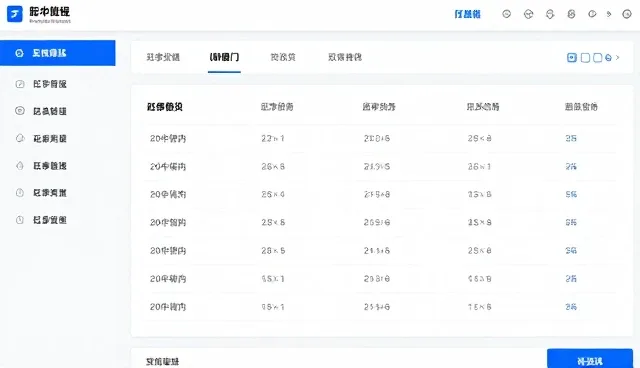Click the droplet-shaped icon in the sidebar
640x368 pixels.
(x=20, y=166)
